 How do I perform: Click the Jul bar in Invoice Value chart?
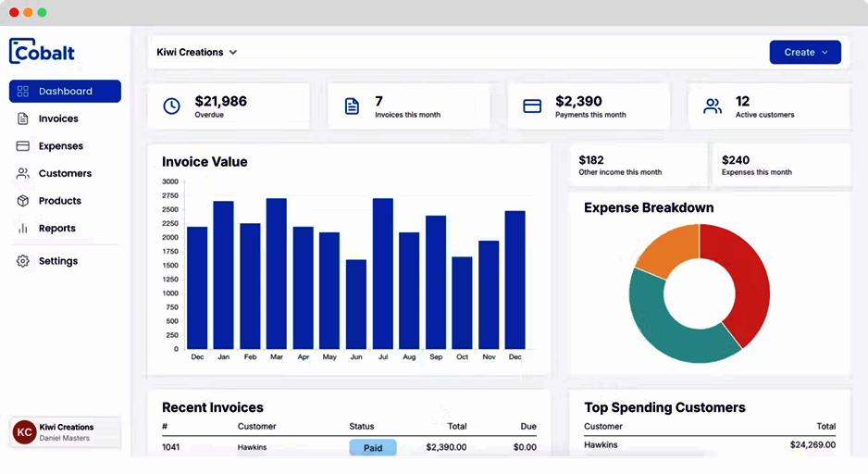383,273
